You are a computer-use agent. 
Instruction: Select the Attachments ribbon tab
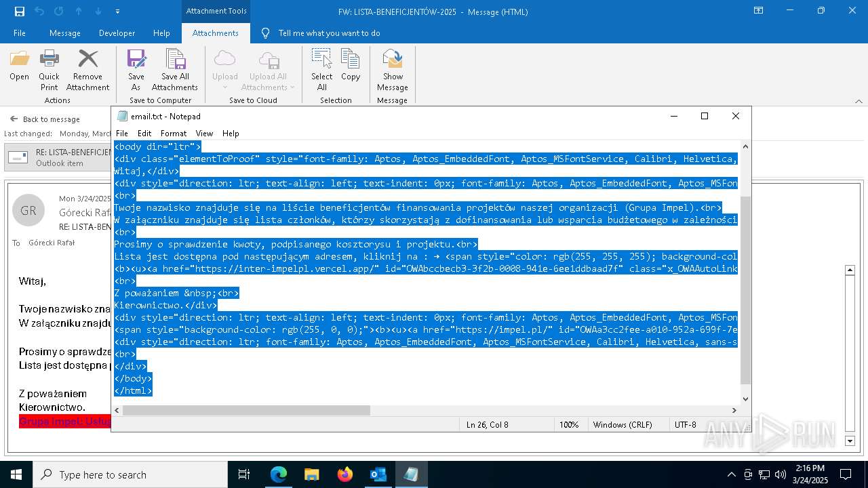(216, 33)
